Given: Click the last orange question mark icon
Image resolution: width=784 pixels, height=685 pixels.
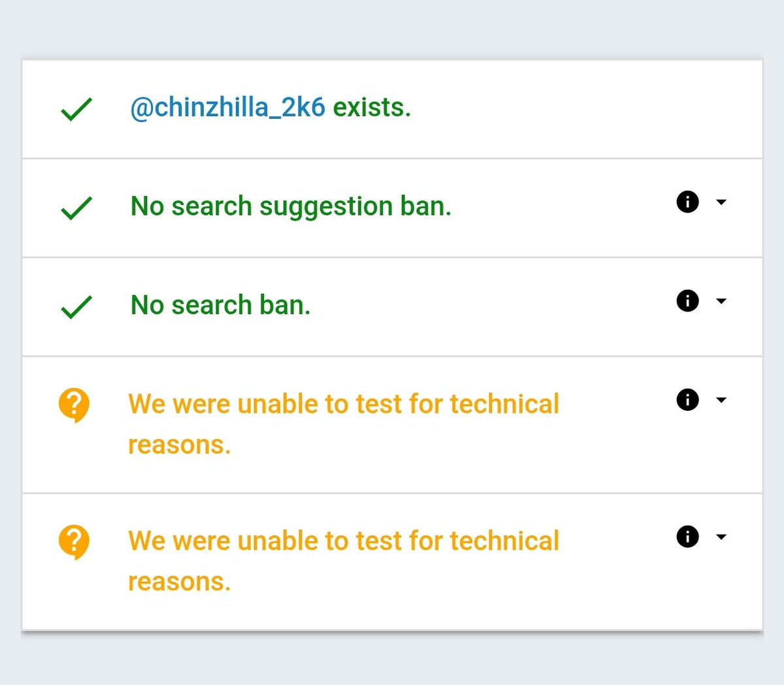Looking at the screenshot, I should point(74,542).
